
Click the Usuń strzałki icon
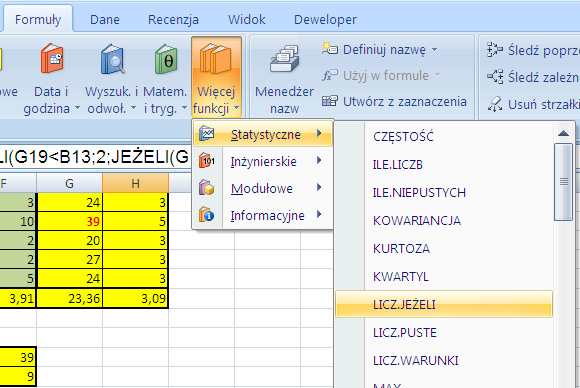coord(495,104)
